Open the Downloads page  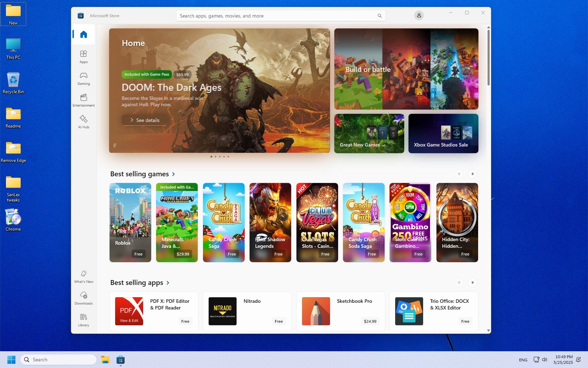tap(84, 298)
